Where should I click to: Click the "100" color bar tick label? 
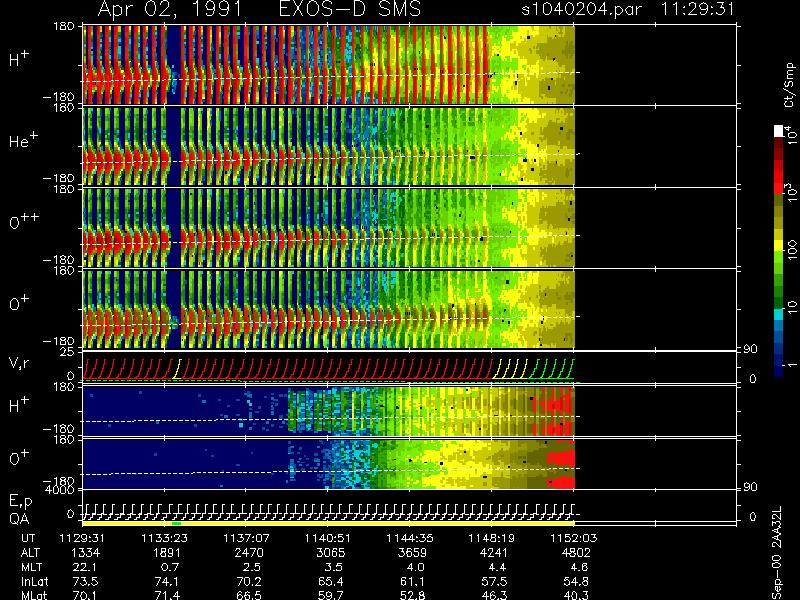(x=792, y=251)
